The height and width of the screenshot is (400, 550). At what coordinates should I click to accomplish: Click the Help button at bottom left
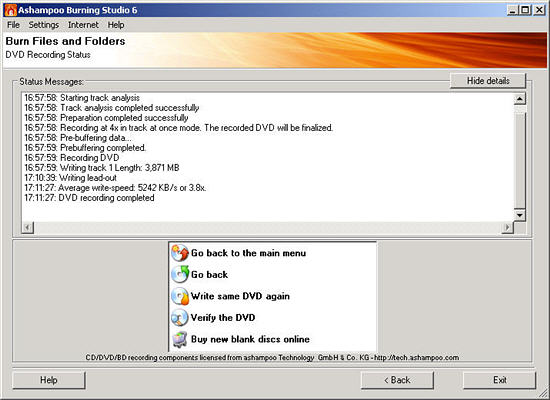[49, 380]
